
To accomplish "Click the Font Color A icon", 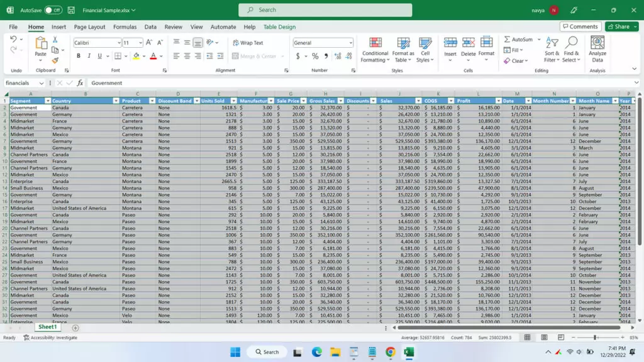I will pos(153,56).
